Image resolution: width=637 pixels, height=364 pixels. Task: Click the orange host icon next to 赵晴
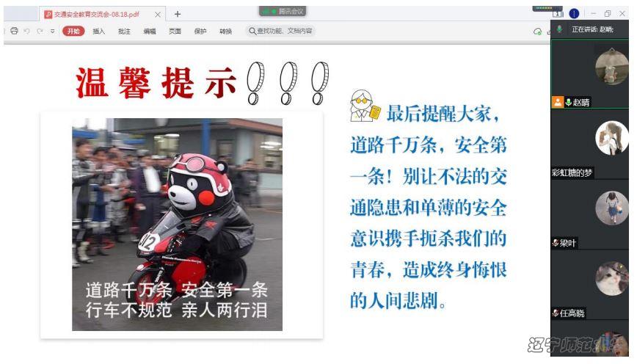[x=558, y=102]
